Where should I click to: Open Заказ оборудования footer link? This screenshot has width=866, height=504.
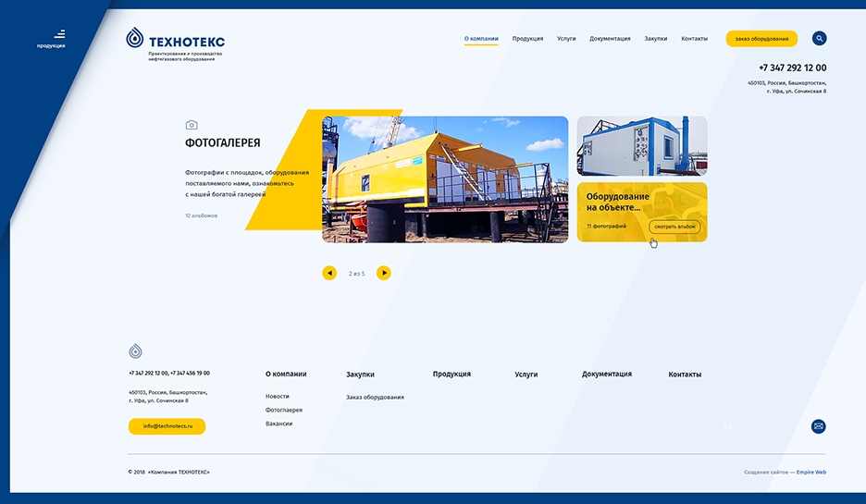pos(375,397)
